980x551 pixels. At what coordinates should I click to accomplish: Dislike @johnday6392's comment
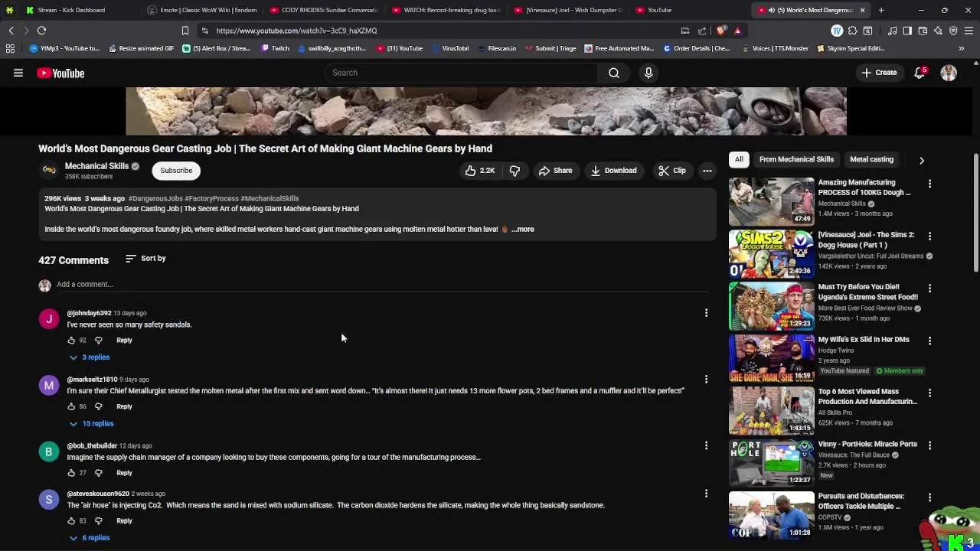[x=98, y=341]
